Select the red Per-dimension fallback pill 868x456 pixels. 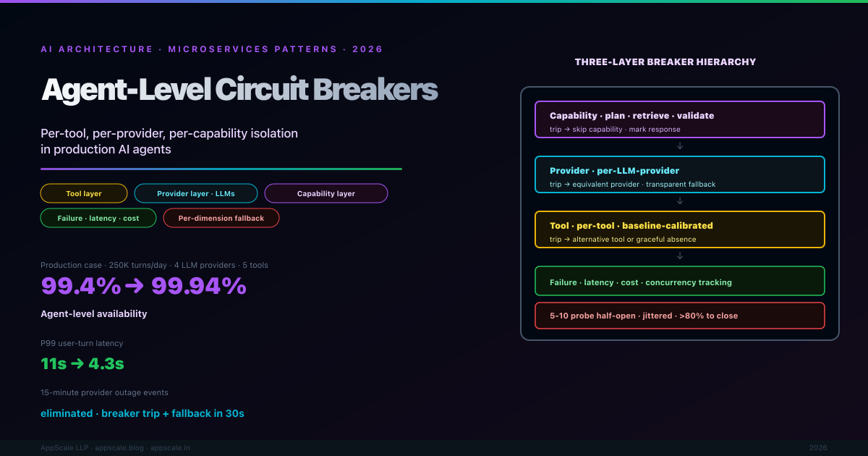[x=221, y=218]
